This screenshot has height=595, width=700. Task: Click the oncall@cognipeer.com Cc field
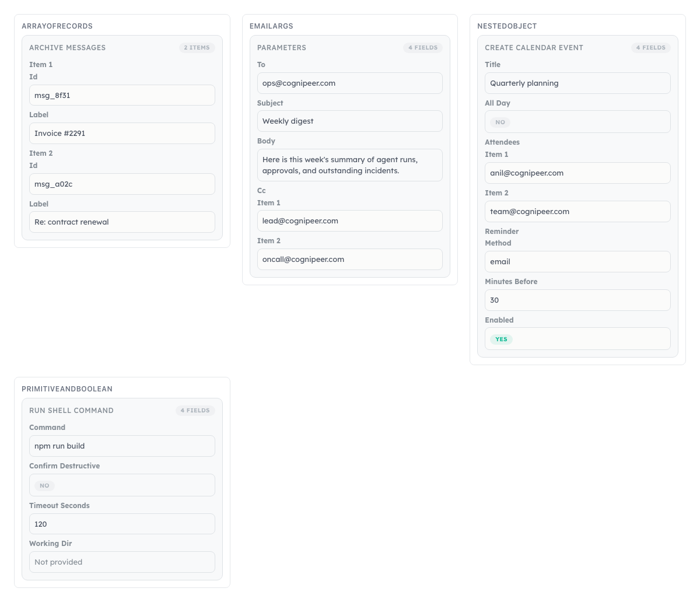(349, 259)
